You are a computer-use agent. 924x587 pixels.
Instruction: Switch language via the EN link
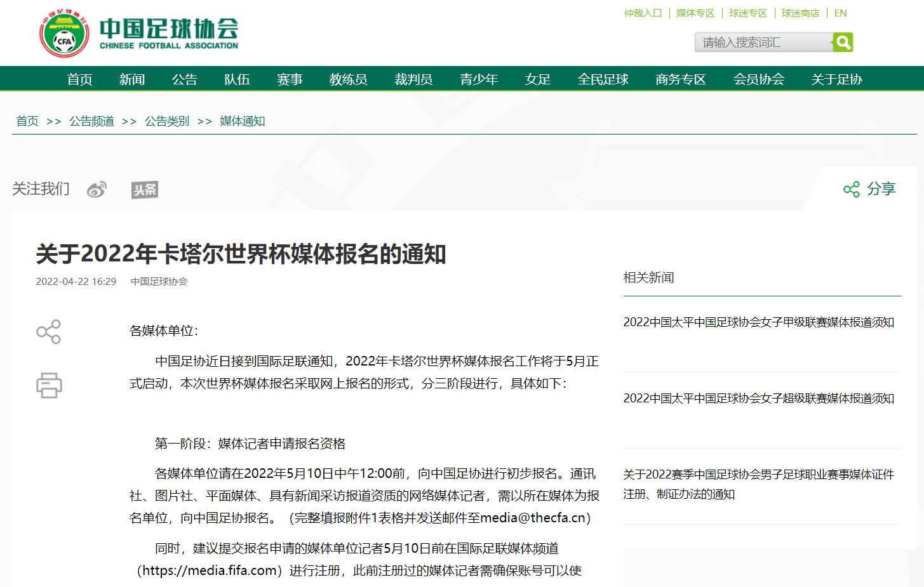(840, 13)
